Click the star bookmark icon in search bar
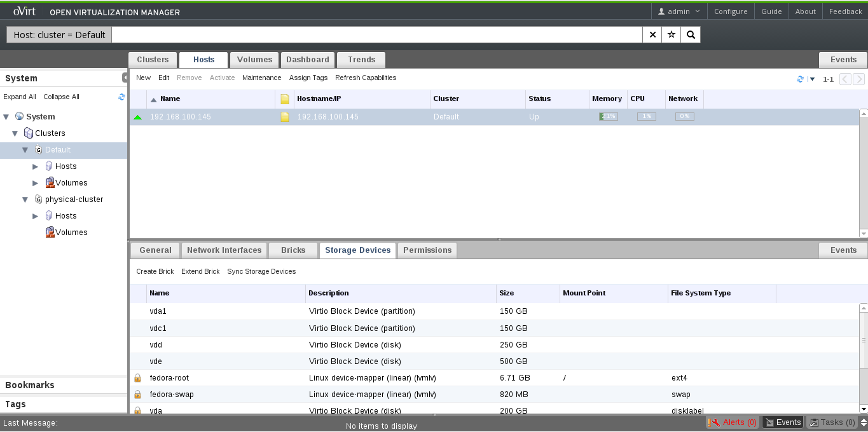Image resolution: width=868 pixels, height=432 pixels. click(x=672, y=35)
